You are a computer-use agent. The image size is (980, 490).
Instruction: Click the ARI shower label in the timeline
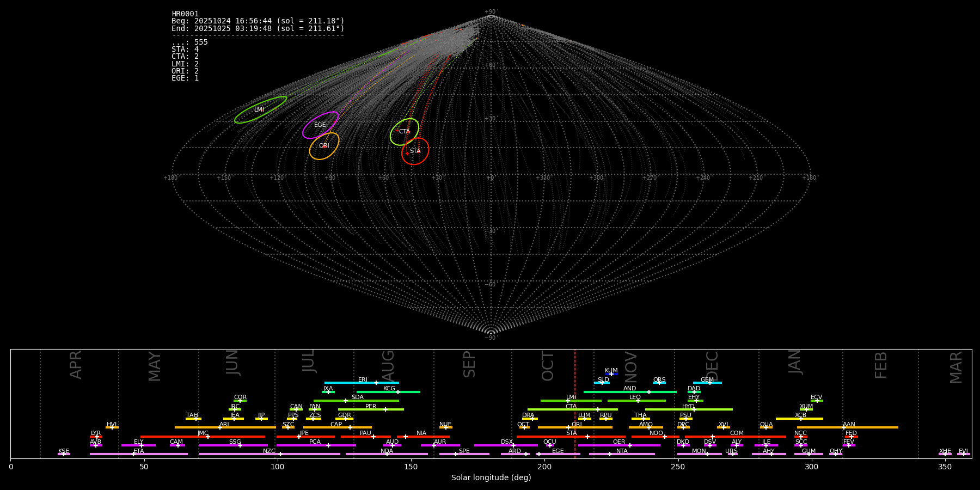pyautogui.click(x=224, y=425)
